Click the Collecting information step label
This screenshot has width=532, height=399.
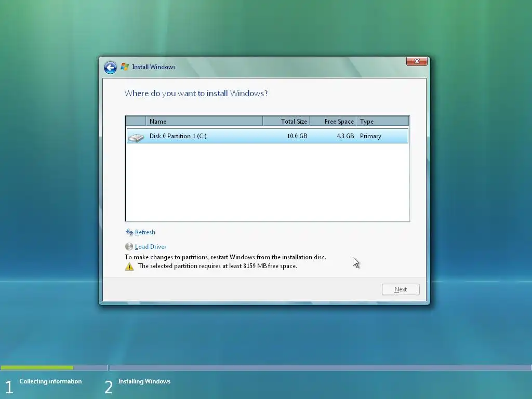click(x=50, y=381)
